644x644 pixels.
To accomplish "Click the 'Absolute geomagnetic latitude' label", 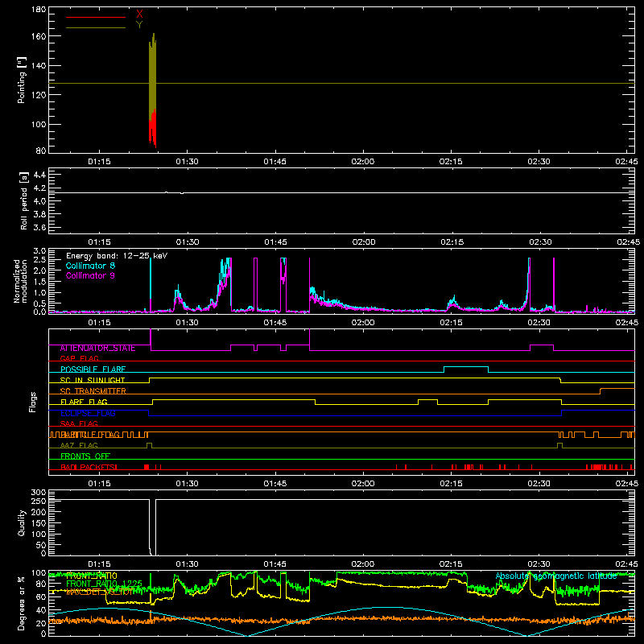I will click(x=556, y=576).
